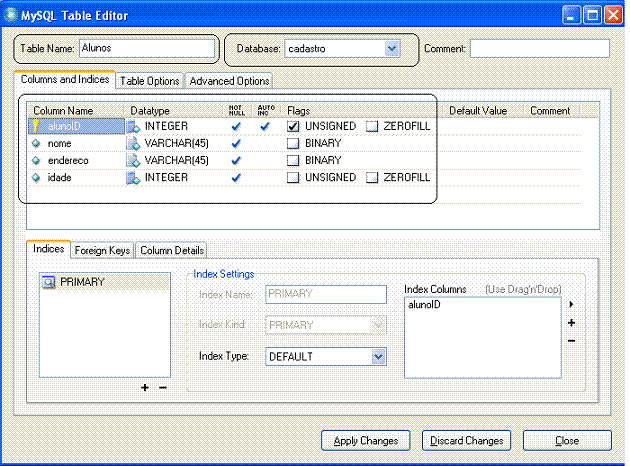
Task: Select PRIMARY in the indices list
Action: click(82, 282)
